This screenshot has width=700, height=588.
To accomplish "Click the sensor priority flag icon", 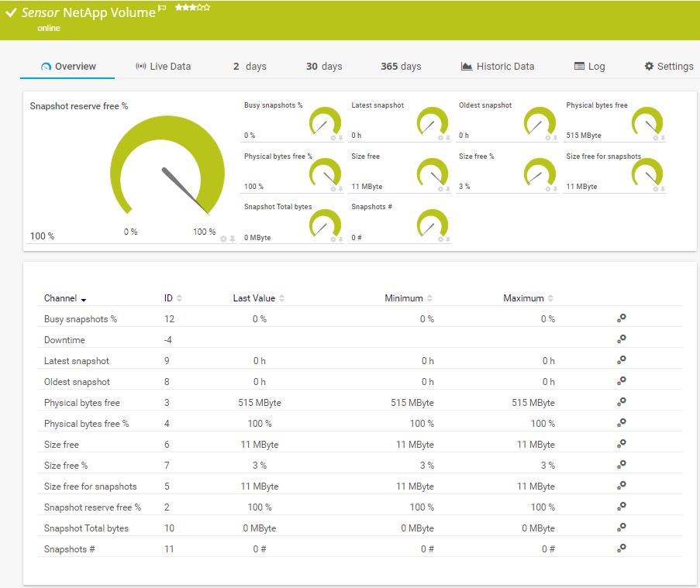I will 162,9.
